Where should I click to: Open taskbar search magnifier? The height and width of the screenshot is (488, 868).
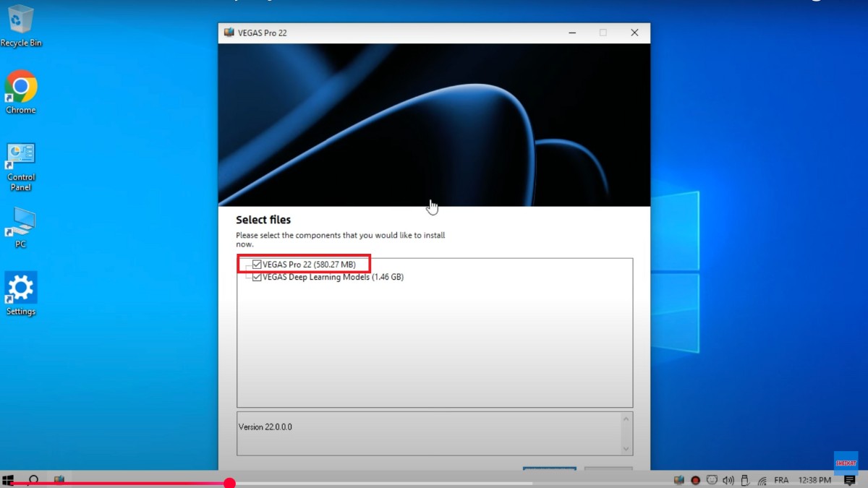[33, 480]
